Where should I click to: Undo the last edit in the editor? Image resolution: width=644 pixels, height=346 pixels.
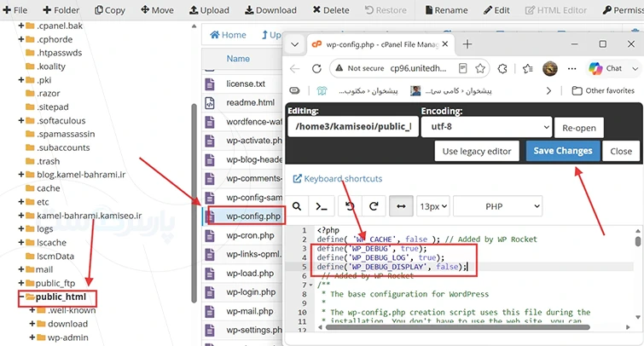point(350,206)
